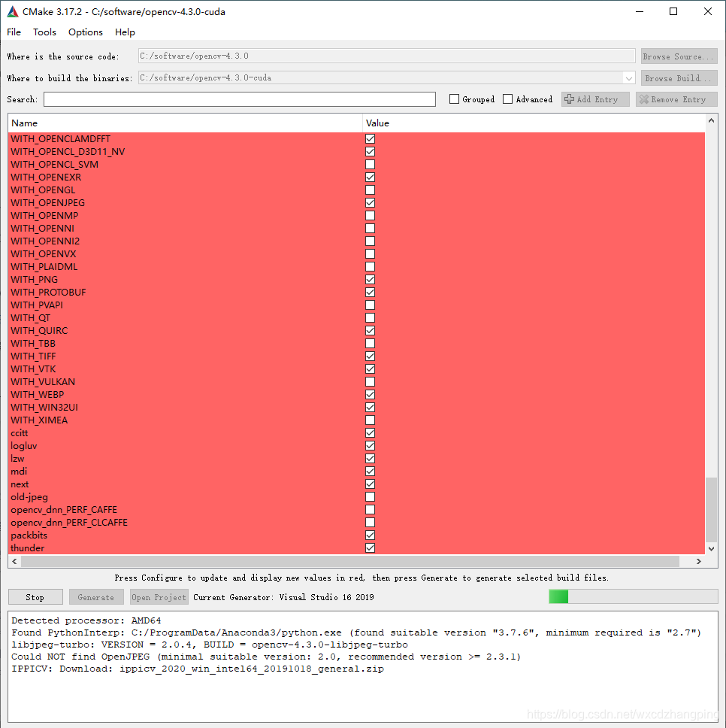The image size is (726, 728).
Task: Click the horizontal scroll left arrow
Action: 15,561
